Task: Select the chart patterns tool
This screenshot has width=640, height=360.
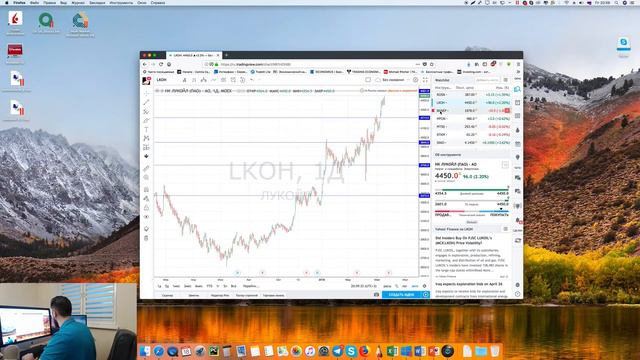Action: pyautogui.click(x=146, y=138)
